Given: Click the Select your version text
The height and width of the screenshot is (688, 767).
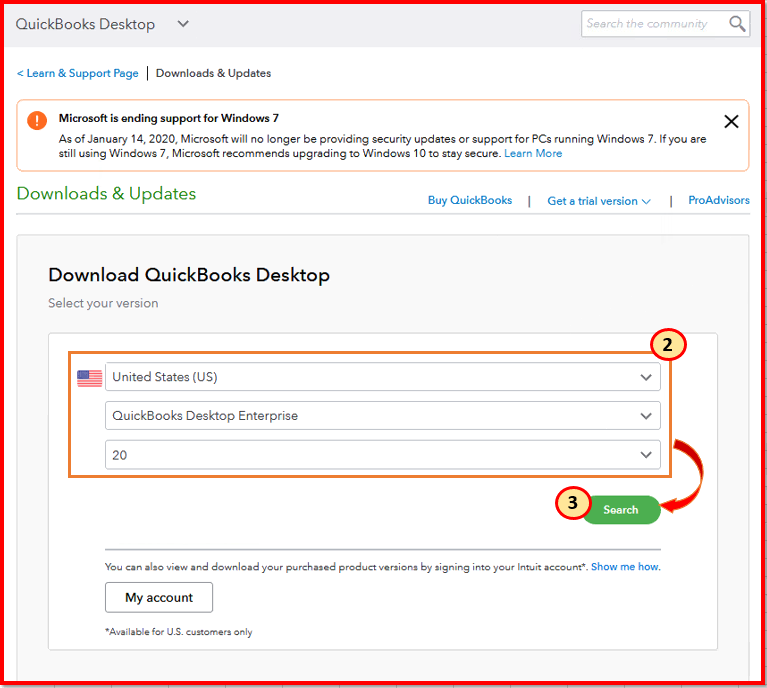Looking at the screenshot, I should pyautogui.click(x=103, y=303).
